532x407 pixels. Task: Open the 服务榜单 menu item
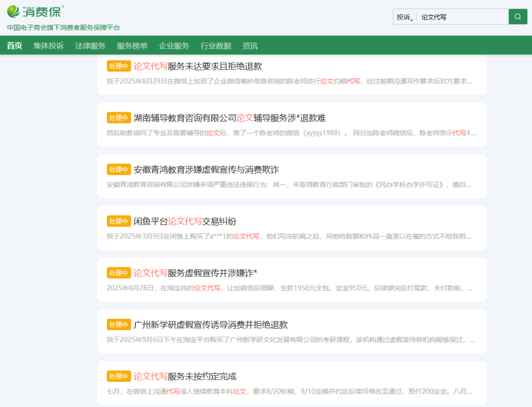pyautogui.click(x=132, y=46)
